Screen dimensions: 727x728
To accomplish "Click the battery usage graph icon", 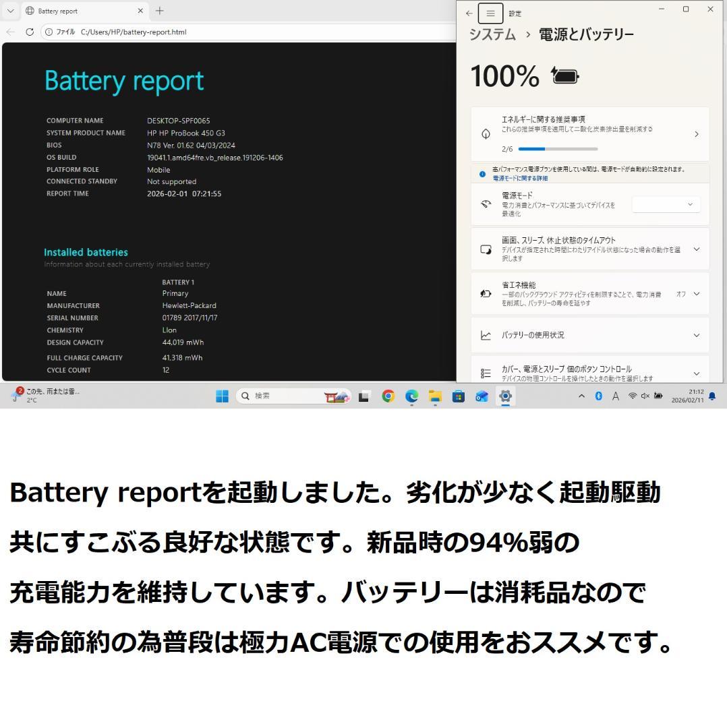I will [486, 335].
